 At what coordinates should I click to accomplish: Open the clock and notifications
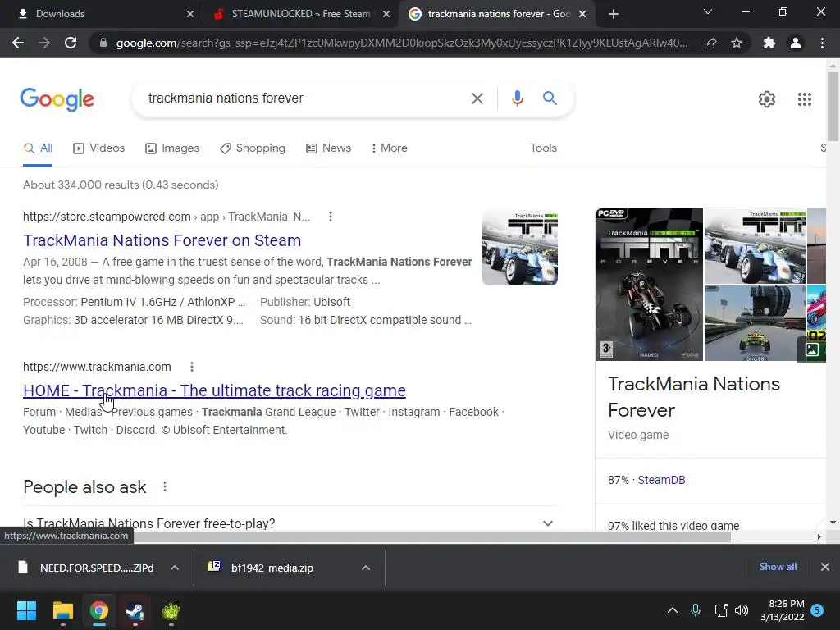792,610
